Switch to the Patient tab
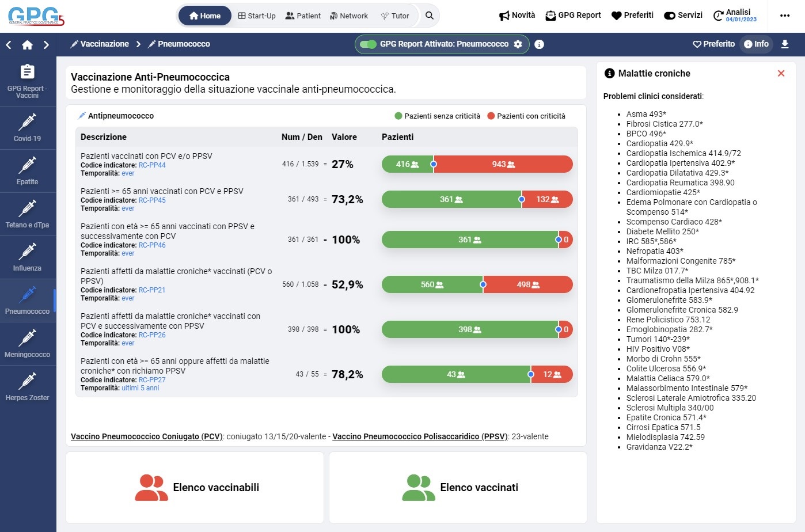 pos(303,16)
